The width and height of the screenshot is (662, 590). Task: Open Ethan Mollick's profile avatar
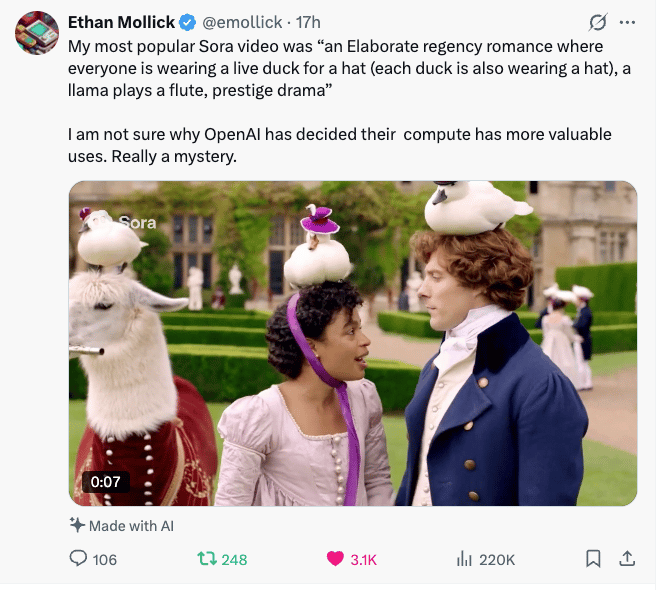click(x=37, y=33)
